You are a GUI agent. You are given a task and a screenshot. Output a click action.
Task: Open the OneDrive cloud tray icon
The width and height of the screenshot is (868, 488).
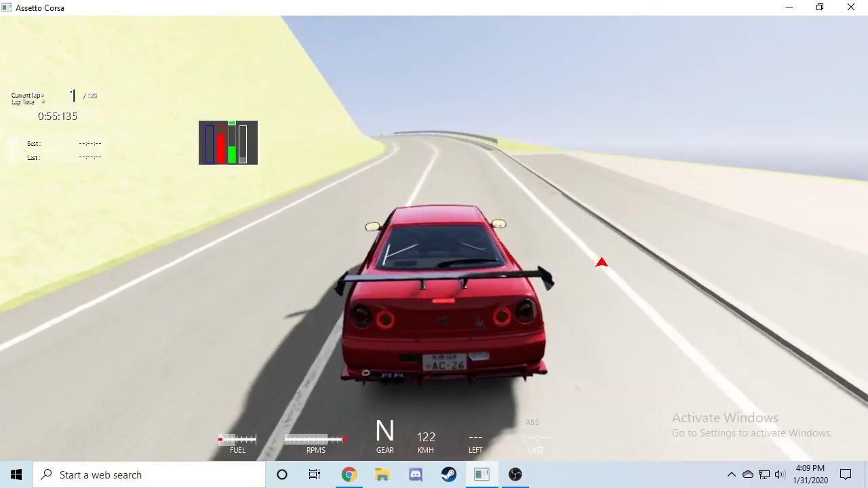[x=747, y=474]
